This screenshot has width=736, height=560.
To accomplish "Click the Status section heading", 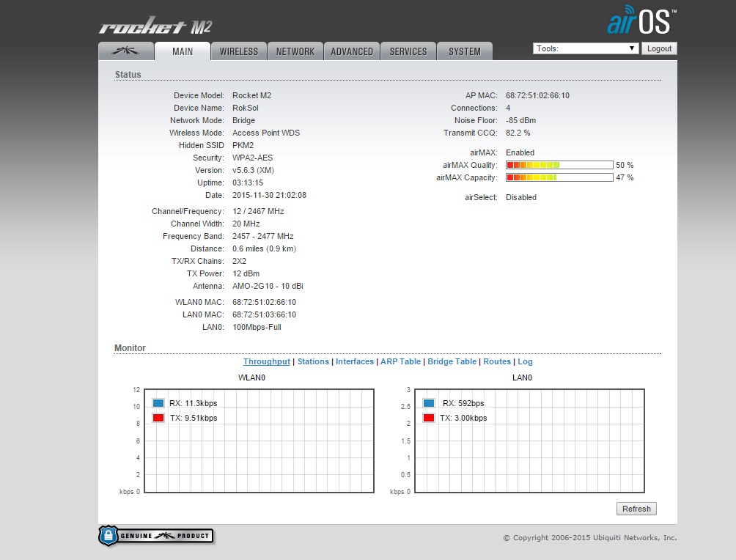I will click(128, 75).
